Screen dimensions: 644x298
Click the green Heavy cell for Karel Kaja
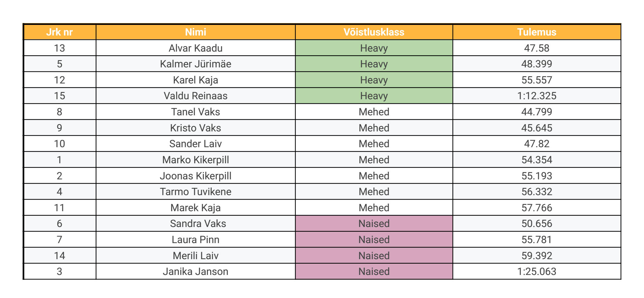click(374, 80)
